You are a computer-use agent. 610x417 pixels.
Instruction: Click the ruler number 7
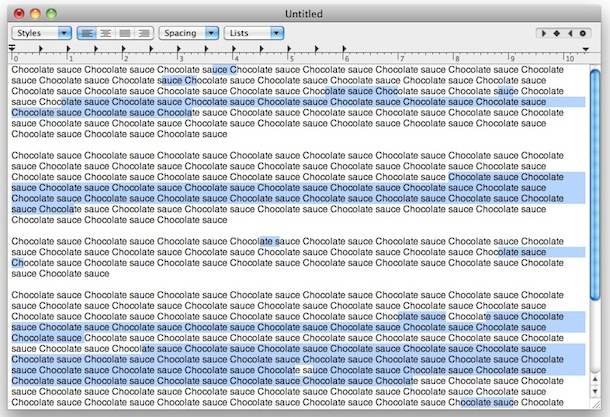coord(402,59)
